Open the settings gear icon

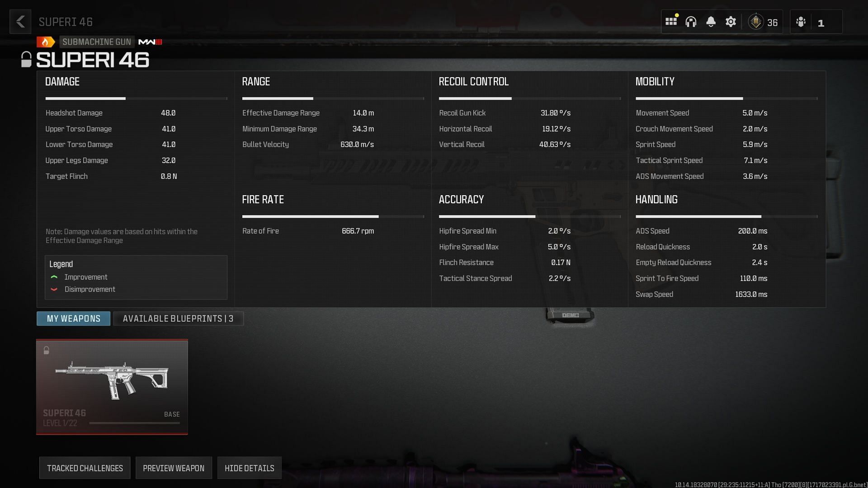click(x=730, y=21)
